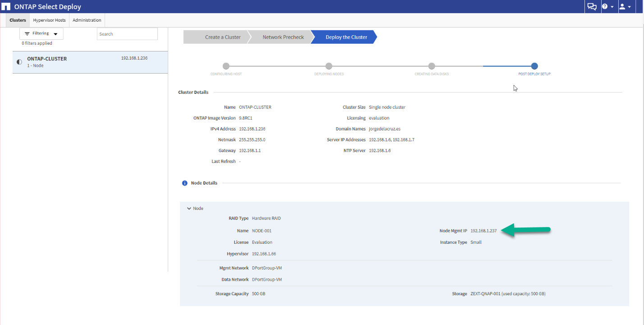Click the Post Deploy Setup progress marker
The image size is (644, 325).
coord(534,66)
